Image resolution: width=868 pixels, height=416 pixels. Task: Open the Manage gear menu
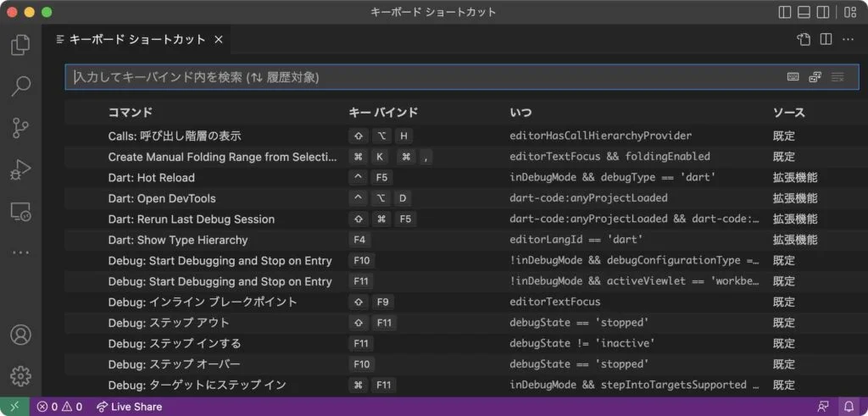pyautogui.click(x=20, y=375)
